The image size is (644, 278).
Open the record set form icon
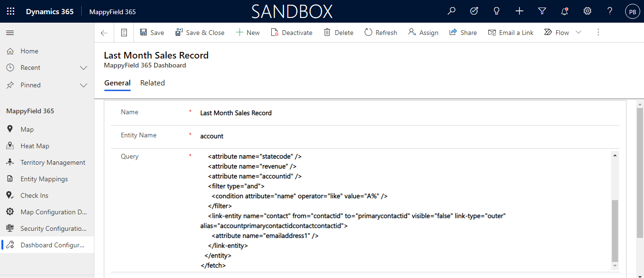coord(124,33)
